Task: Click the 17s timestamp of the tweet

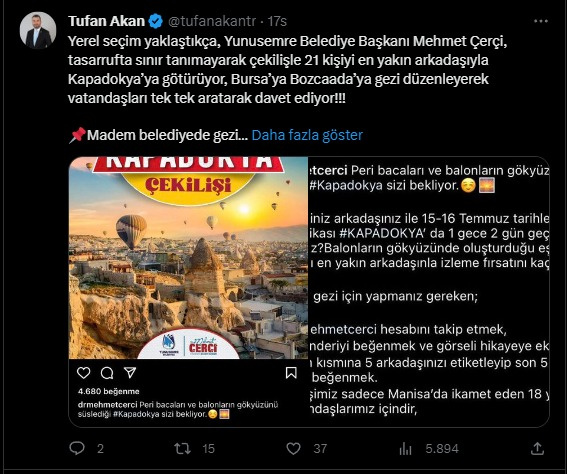Action: click(277, 21)
